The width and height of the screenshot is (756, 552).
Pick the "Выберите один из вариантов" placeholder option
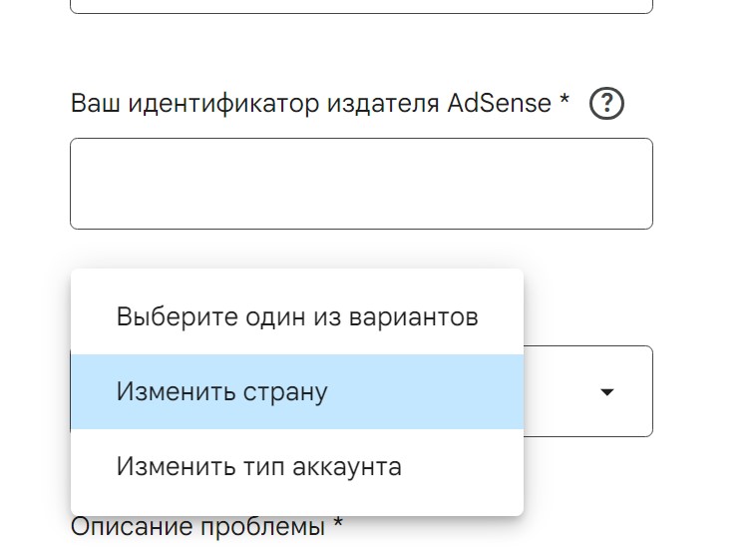point(297,317)
